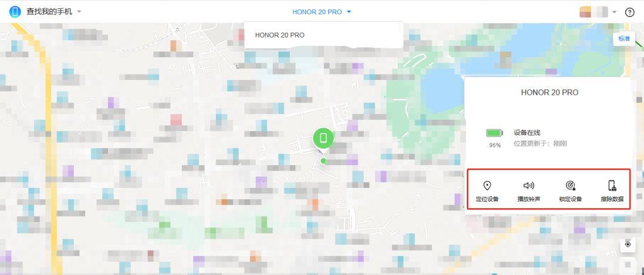Screen dimensions: 644x275
Task: Select HONOR 20 PRO from device list
Action: point(280,35)
